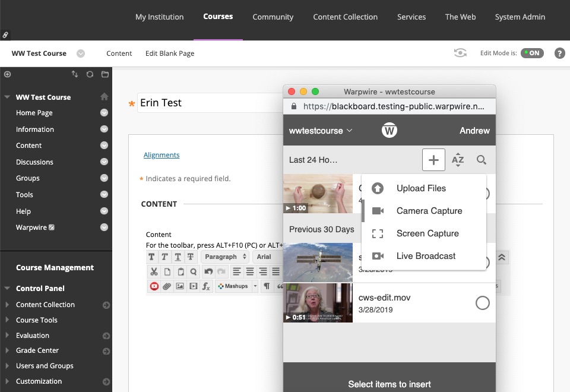Open Home Page item options chevron
Viewport: 570px width, 392px height.
[x=104, y=113]
